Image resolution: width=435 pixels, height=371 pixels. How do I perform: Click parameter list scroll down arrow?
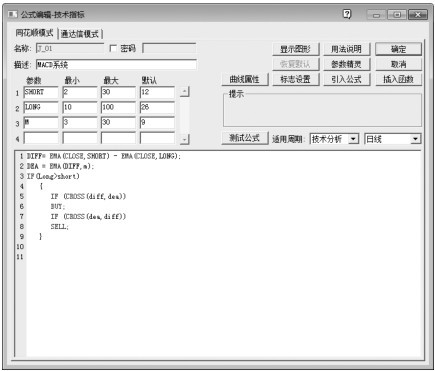pos(185,139)
